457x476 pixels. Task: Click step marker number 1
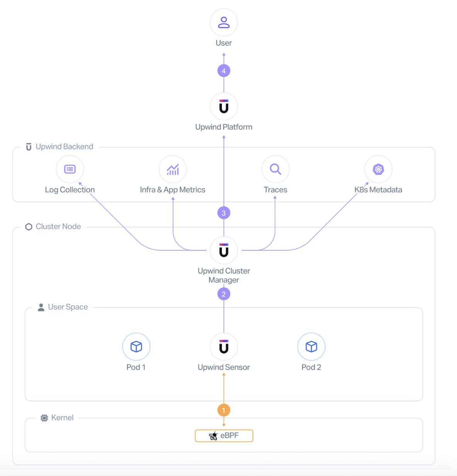click(224, 410)
